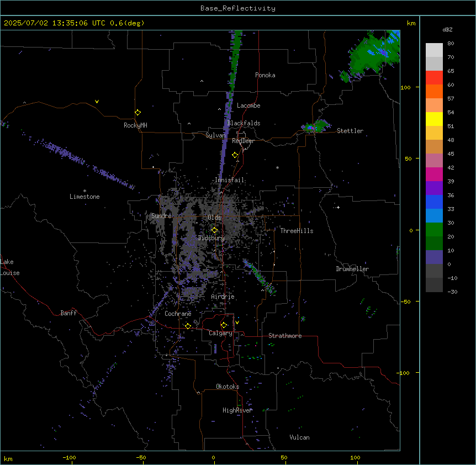476x465 pixels.
Task: Click the Sundre town label
Action: point(161,216)
